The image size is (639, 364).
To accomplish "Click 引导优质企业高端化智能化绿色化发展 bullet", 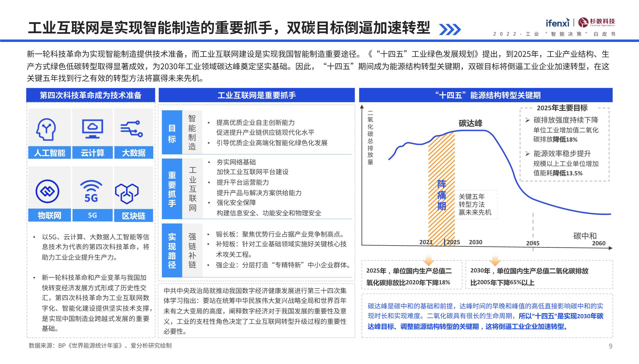I will (272, 143).
